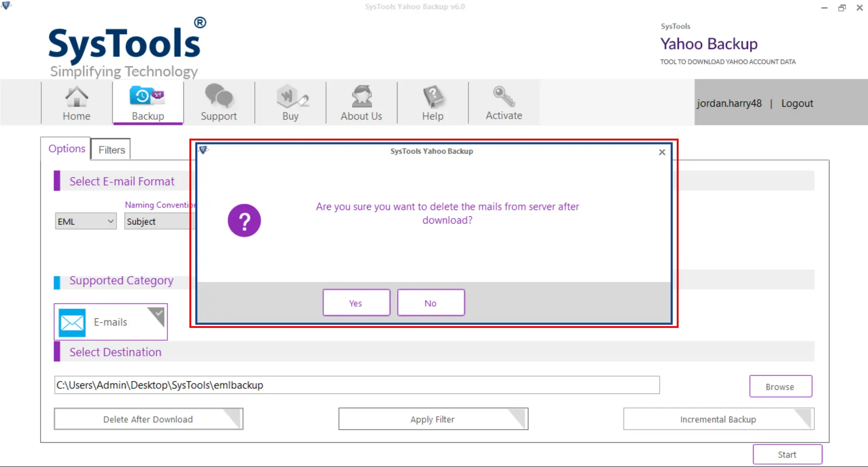
Task: Toggle the Apply Filter option
Action: click(433, 419)
